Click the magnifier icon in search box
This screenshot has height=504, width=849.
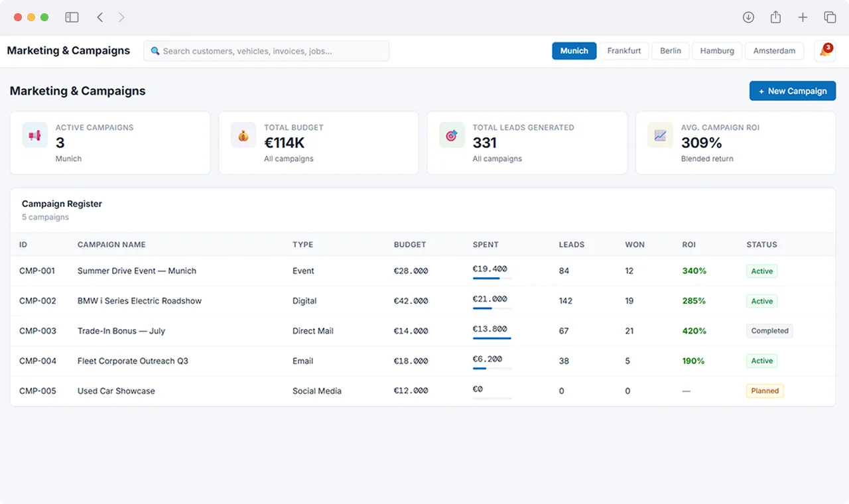pos(155,51)
